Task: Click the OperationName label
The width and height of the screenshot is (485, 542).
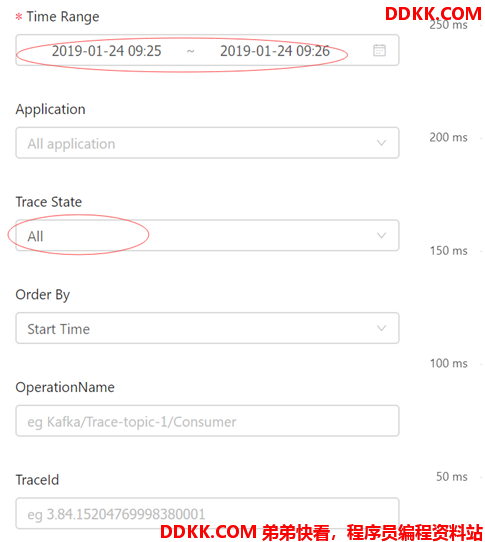Action: coord(65,387)
